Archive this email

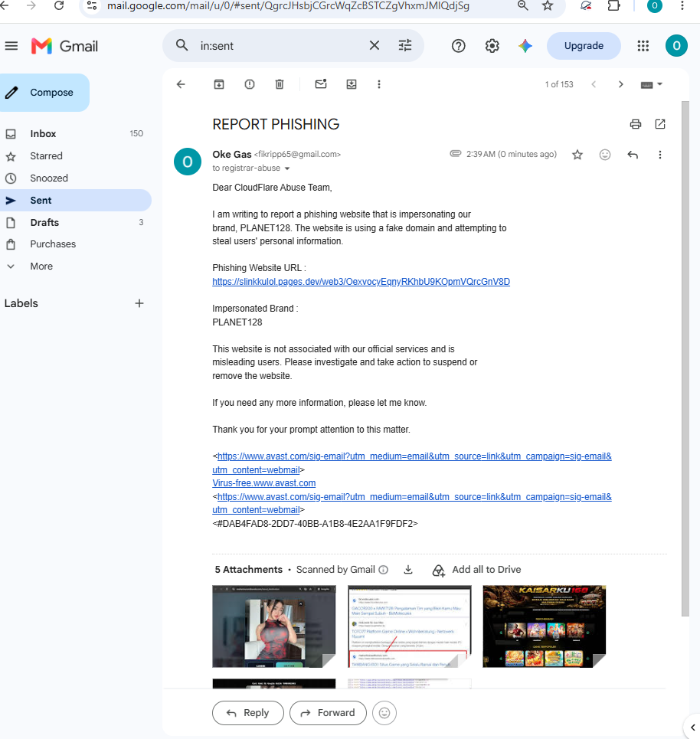219,84
